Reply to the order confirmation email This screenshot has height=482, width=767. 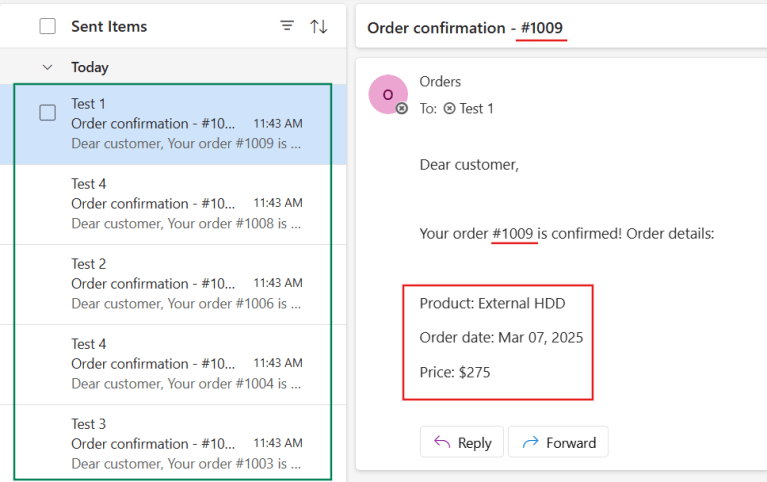pyautogui.click(x=463, y=442)
